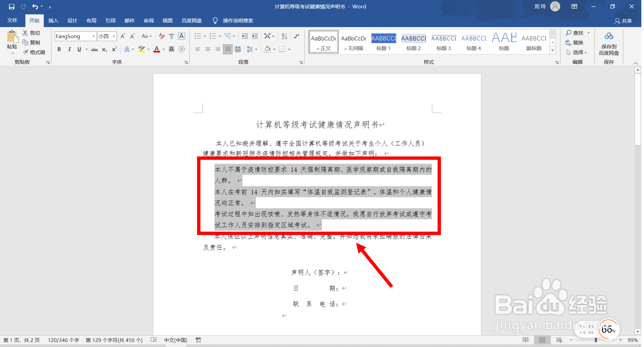
Task: Open line spacing dropdown
Action: pos(252,49)
